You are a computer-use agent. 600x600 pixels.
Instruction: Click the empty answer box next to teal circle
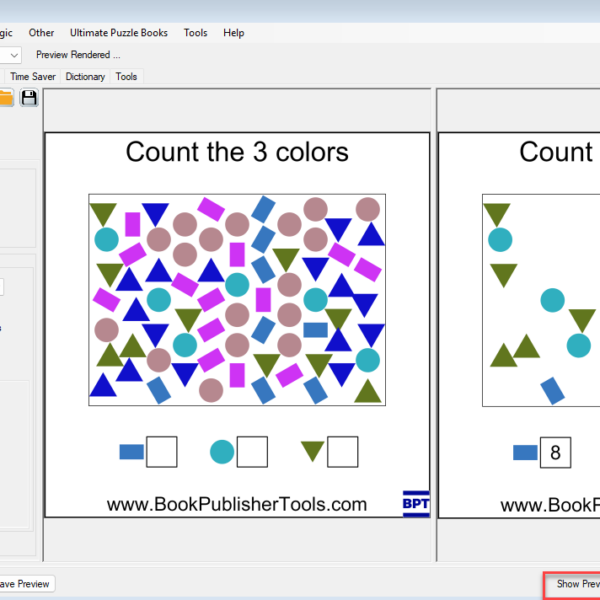pos(252,452)
